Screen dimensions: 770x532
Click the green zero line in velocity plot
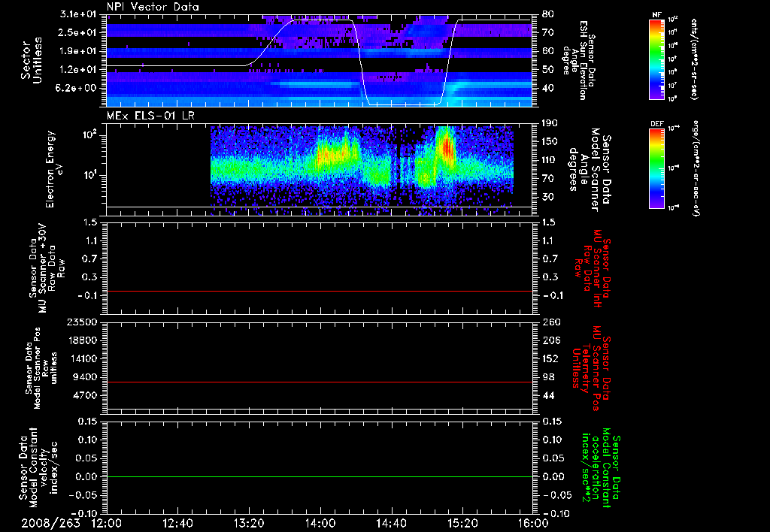tap(320, 476)
